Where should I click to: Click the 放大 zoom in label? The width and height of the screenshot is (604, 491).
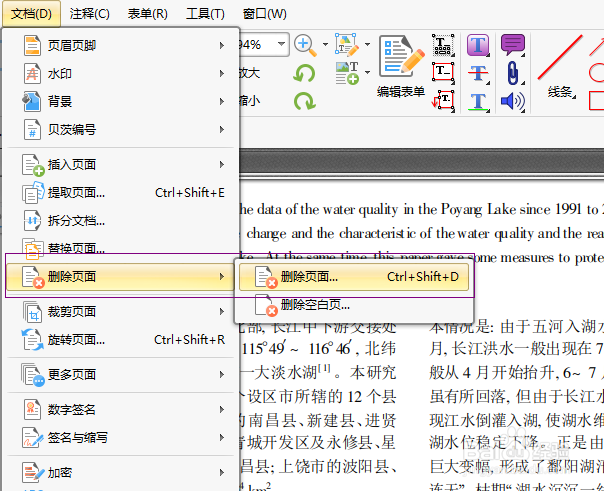click(250, 73)
